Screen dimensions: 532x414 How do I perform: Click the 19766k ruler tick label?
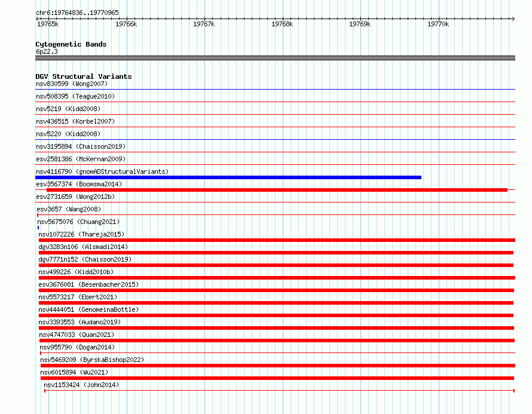(126, 24)
